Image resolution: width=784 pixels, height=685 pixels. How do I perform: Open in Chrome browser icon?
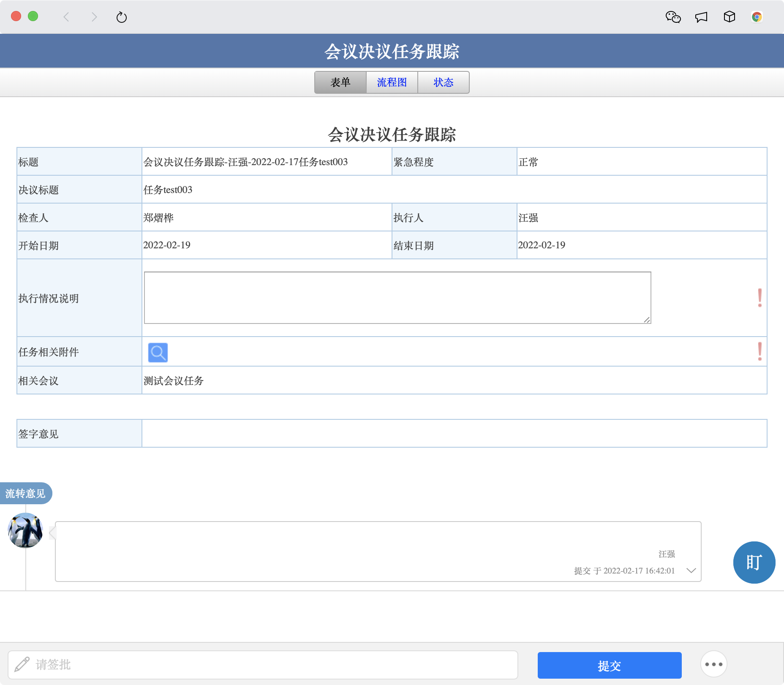click(757, 17)
